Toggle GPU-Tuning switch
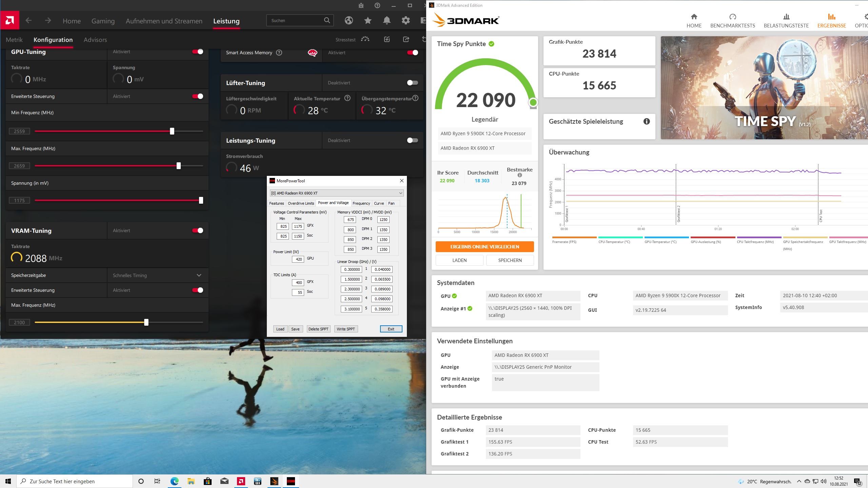The width and height of the screenshot is (868, 488). tap(198, 52)
